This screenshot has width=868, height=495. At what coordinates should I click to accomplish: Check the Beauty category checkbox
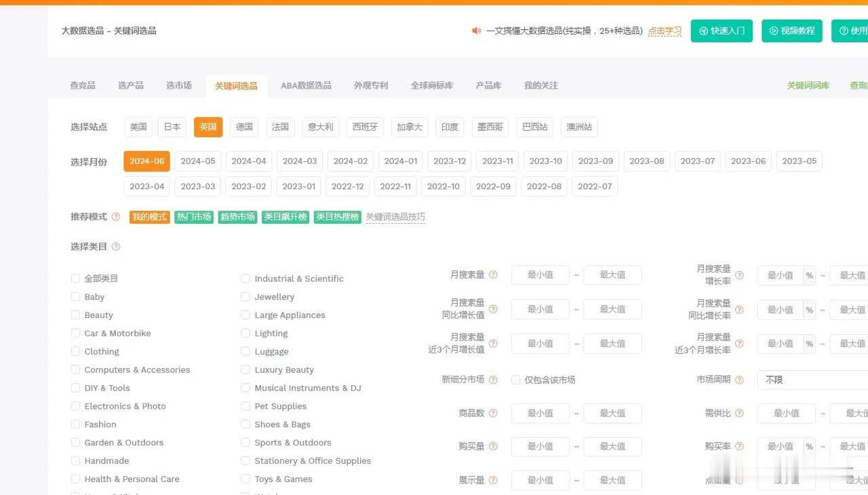click(x=75, y=315)
